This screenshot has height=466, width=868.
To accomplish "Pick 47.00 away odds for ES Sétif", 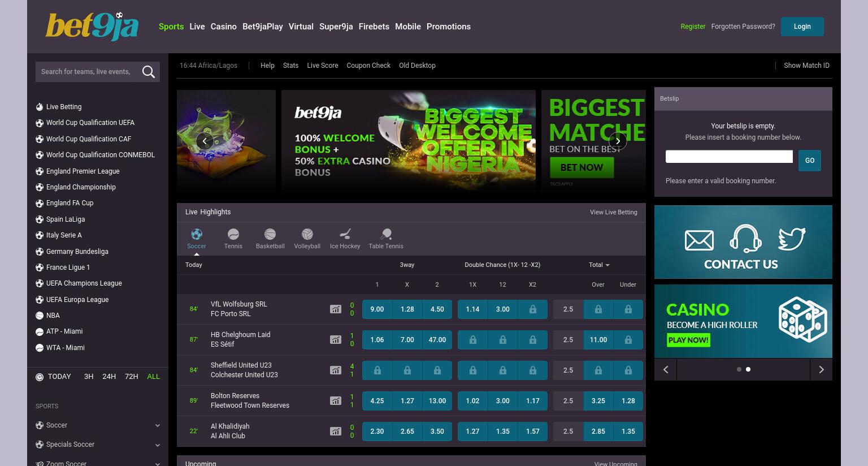I will pos(437,340).
